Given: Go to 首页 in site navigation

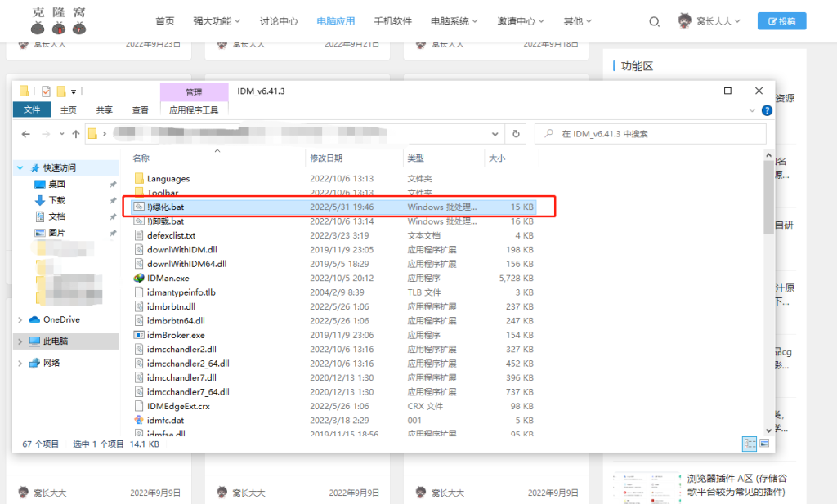Looking at the screenshot, I should (165, 21).
